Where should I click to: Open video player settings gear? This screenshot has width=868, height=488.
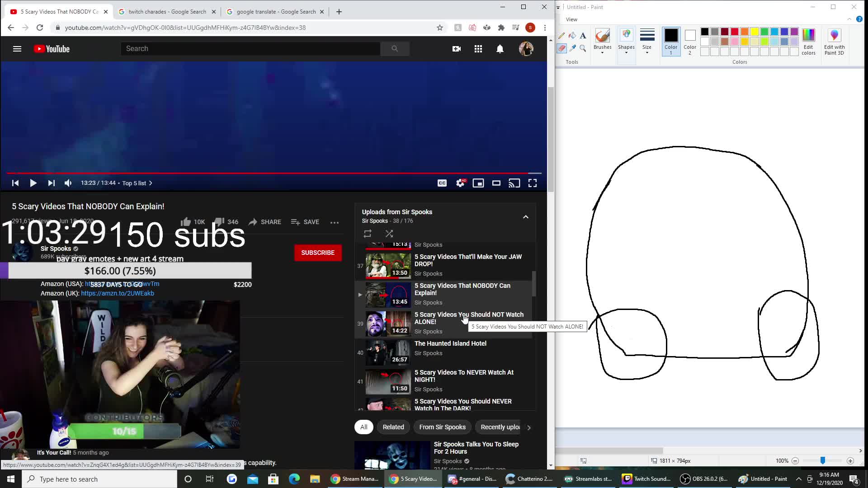(460, 183)
